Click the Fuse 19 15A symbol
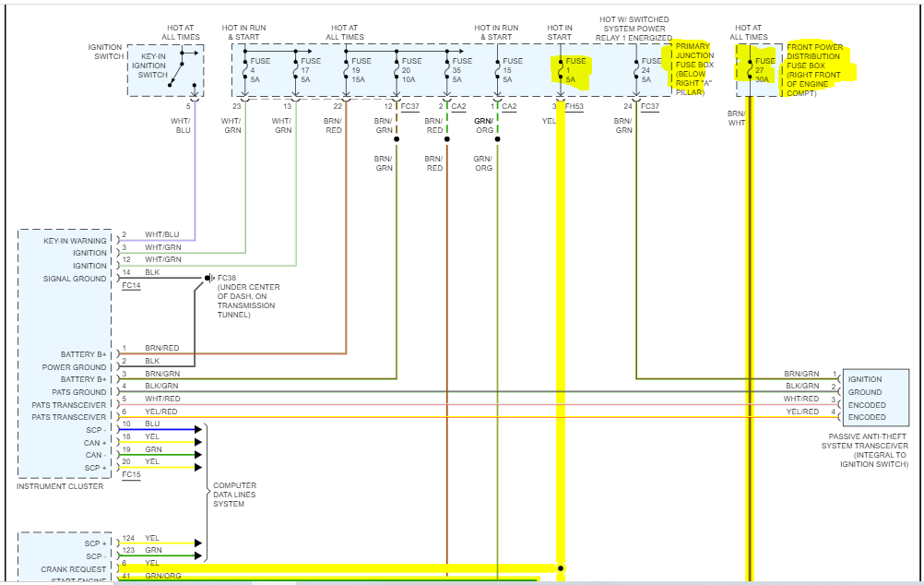This screenshot has height=585, width=924. pyautogui.click(x=346, y=71)
